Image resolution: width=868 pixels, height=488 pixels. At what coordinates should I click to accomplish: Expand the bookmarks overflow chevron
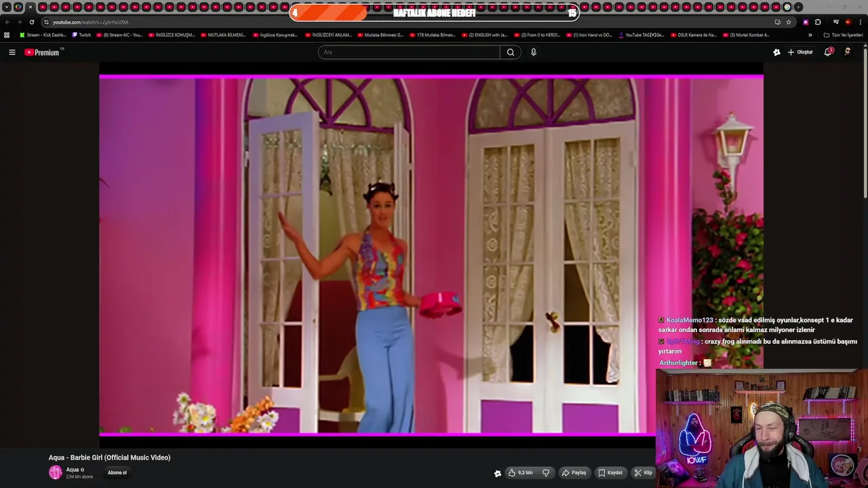click(810, 35)
